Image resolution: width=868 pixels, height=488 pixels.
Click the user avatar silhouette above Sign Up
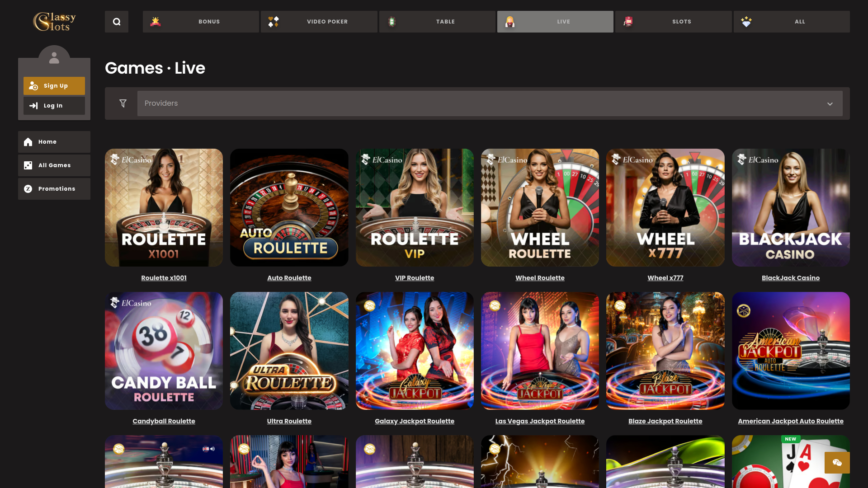[x=54, y=57]
